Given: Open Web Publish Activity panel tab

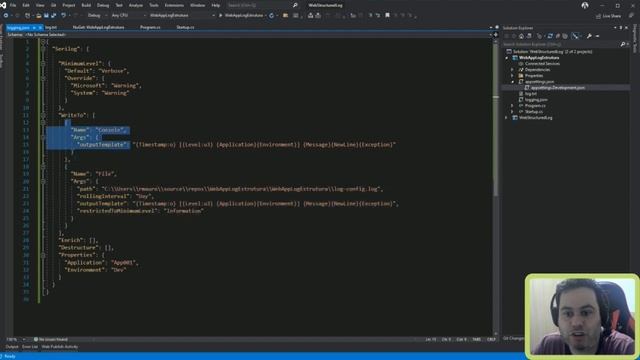Looking at the screenshot, I should [x=60, y=347].
